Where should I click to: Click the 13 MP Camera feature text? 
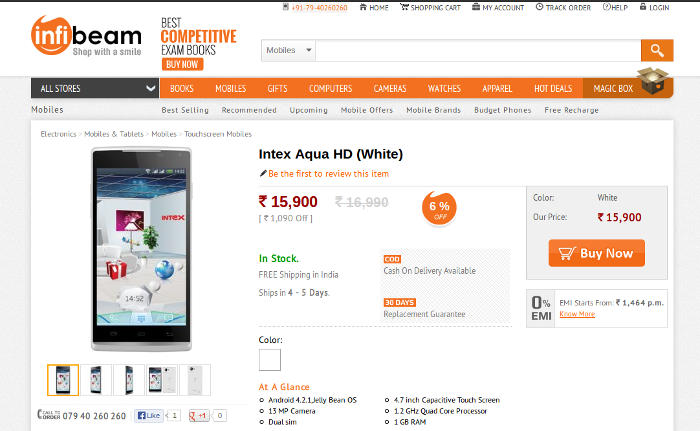[292, 411]
